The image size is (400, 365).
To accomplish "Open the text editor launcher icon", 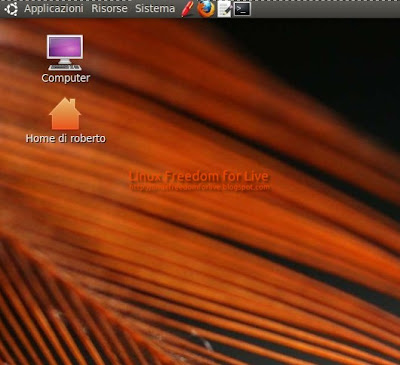I will (x=224, y=9).
